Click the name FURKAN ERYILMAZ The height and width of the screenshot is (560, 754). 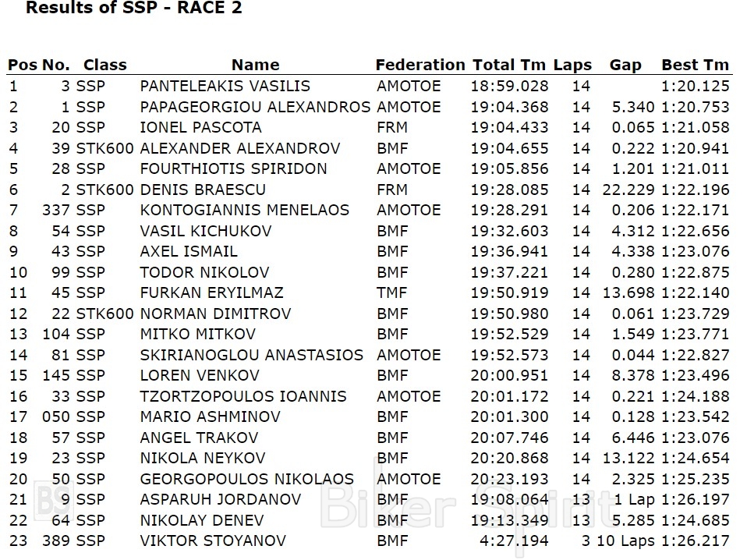211,293
